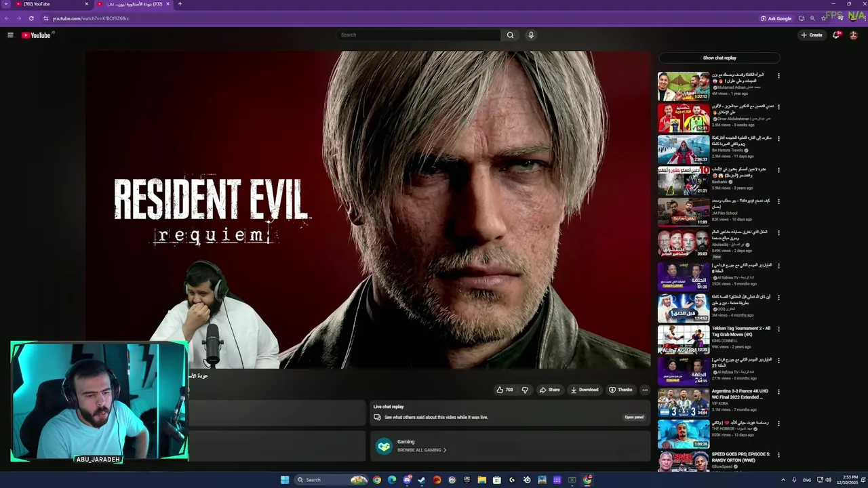Like the video with thumbs up
868x488 pixels.
(505, 390)
